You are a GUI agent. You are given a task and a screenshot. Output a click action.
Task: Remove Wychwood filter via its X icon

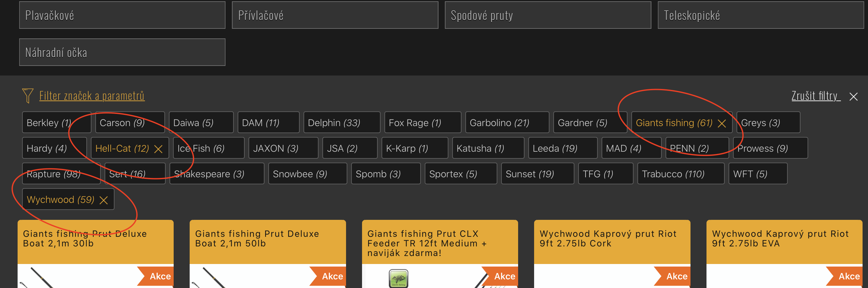coord(103,200)
